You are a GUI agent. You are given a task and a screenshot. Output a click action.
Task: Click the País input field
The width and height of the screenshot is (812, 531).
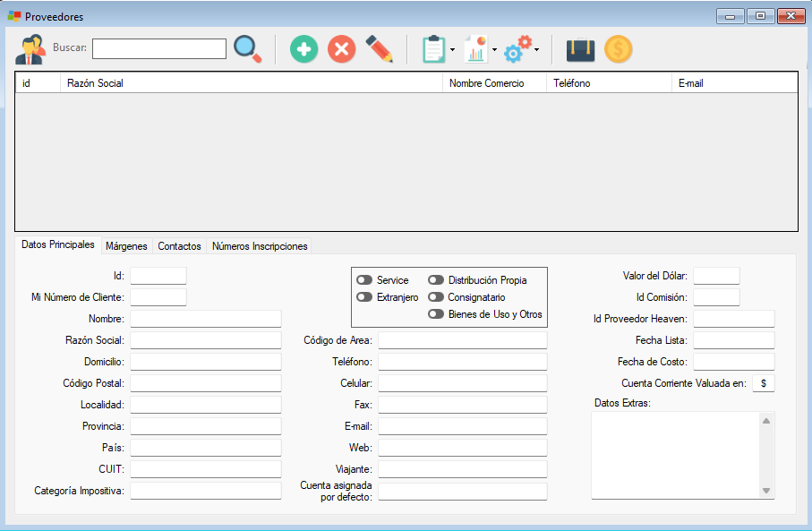point(206,448)
